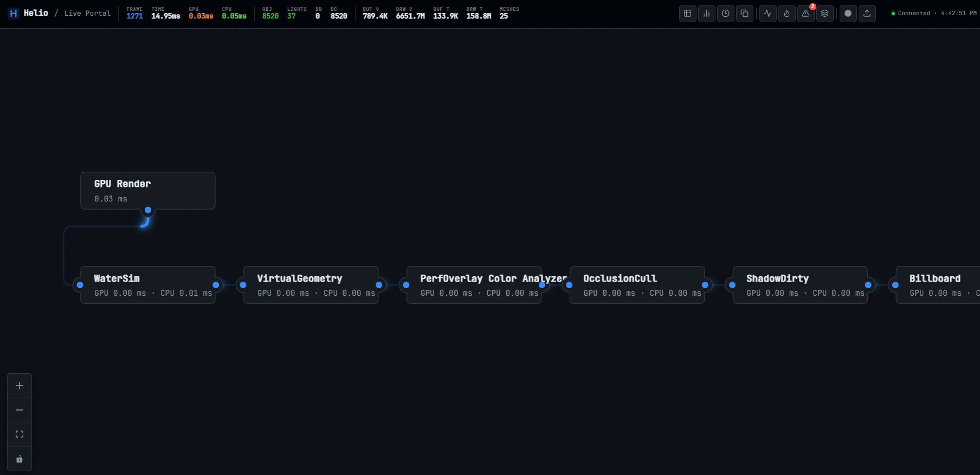The width and height of the screenshot is (980, 475).
Task: Click the copy duplicate icon
Action: coord(744,14)
